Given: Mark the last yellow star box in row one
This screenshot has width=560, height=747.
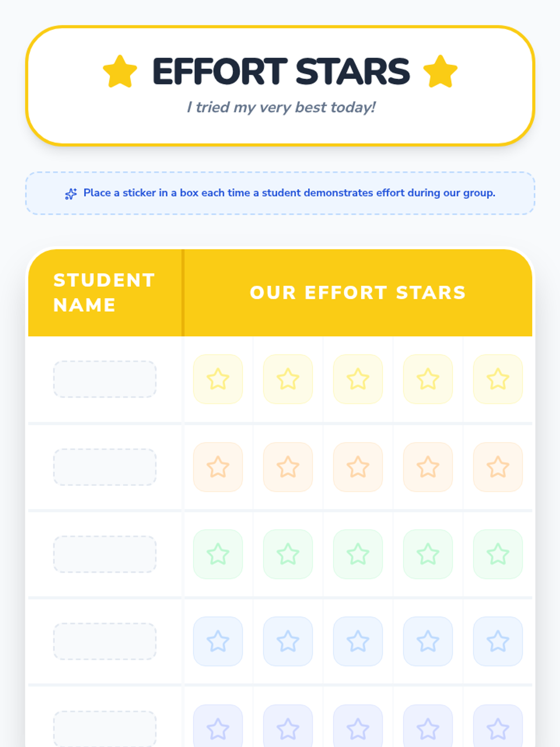Looking at the screenshot, I should [498, 379].
